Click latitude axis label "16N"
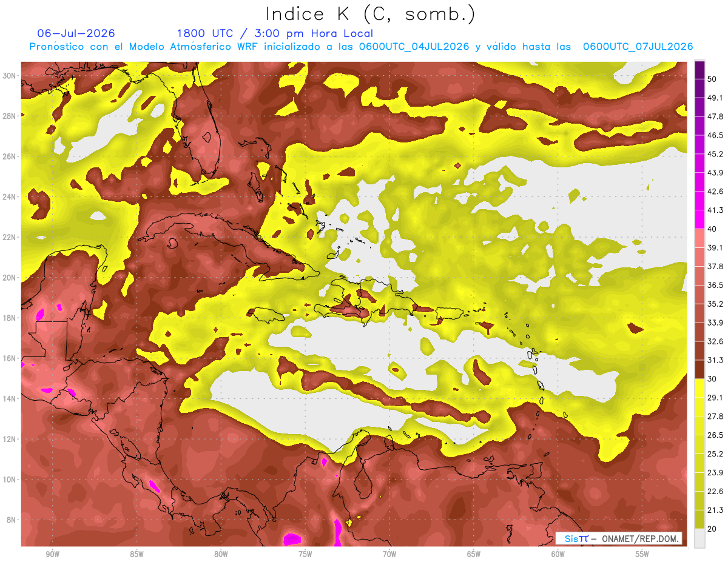728x562 pixels. [9, 358]
